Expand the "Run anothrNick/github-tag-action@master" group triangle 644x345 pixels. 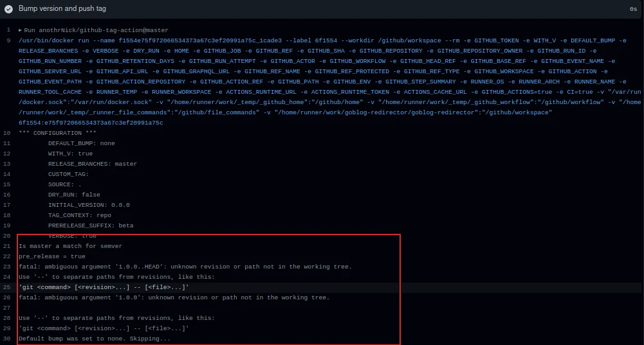coord(20,30)
